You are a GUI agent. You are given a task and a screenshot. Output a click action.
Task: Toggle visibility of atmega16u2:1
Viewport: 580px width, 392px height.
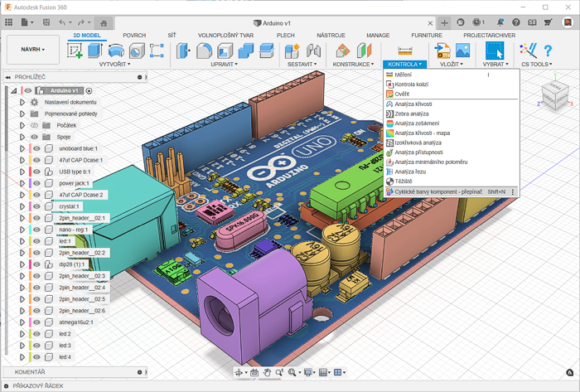pos(36,322)
